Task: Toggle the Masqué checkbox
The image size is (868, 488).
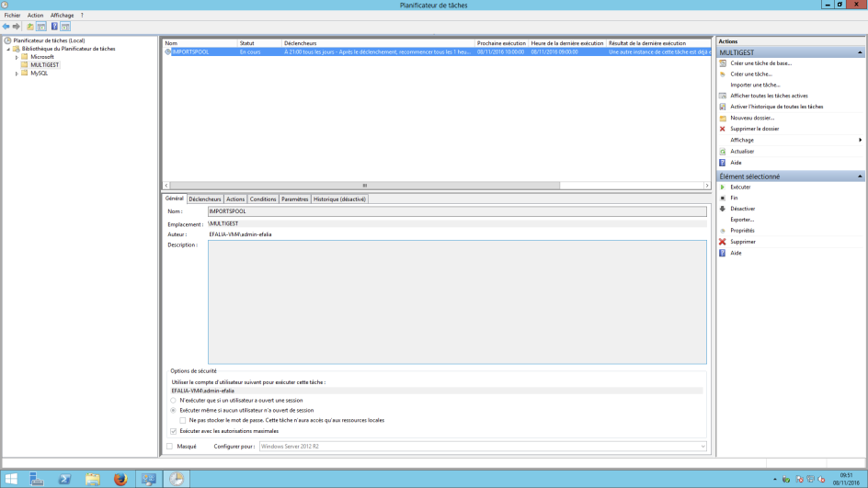Action: tap(169, 447)
